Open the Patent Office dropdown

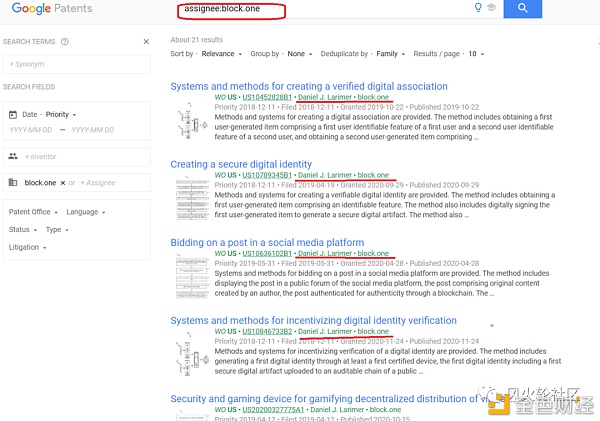pyautogui.click(x=33, y=212)
